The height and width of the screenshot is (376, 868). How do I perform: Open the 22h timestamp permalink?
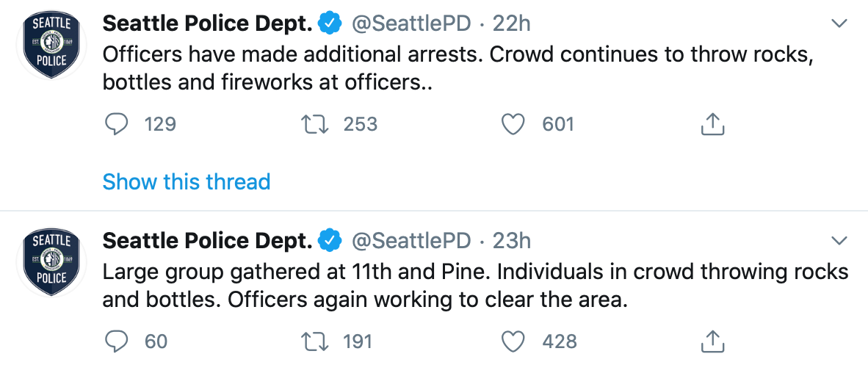click(511, 23)
